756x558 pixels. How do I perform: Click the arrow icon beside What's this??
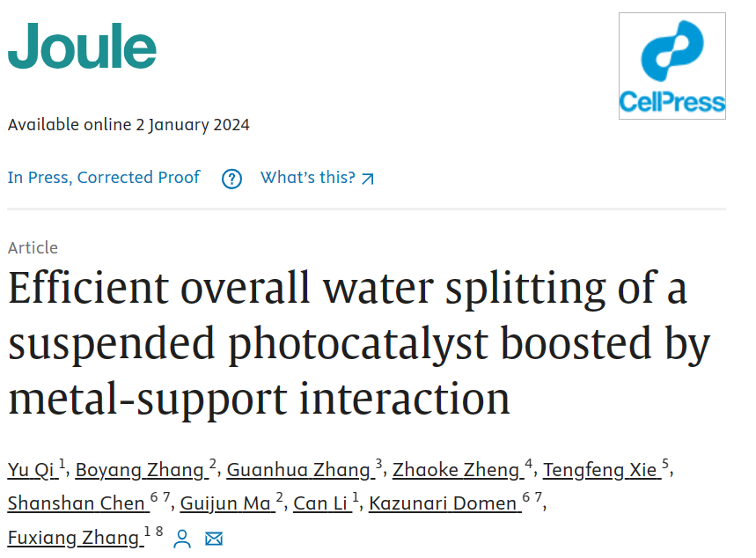click(368, 179)
